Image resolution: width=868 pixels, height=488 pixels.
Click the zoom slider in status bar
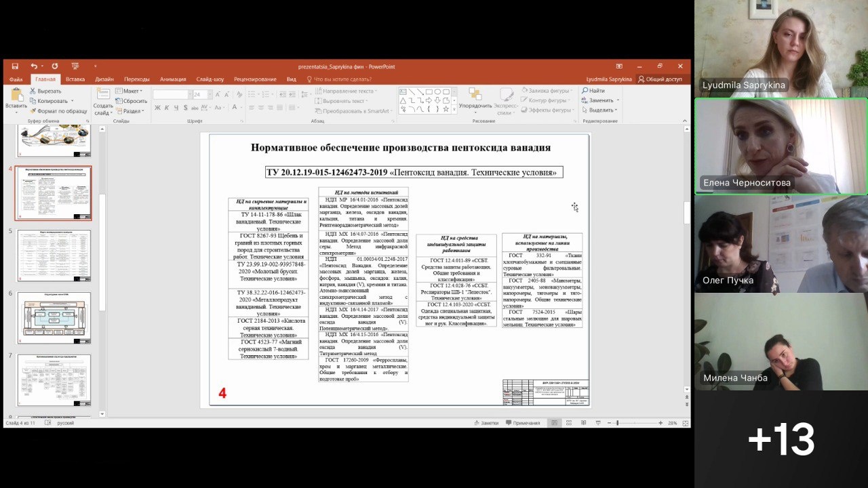(x=634, y=423)
